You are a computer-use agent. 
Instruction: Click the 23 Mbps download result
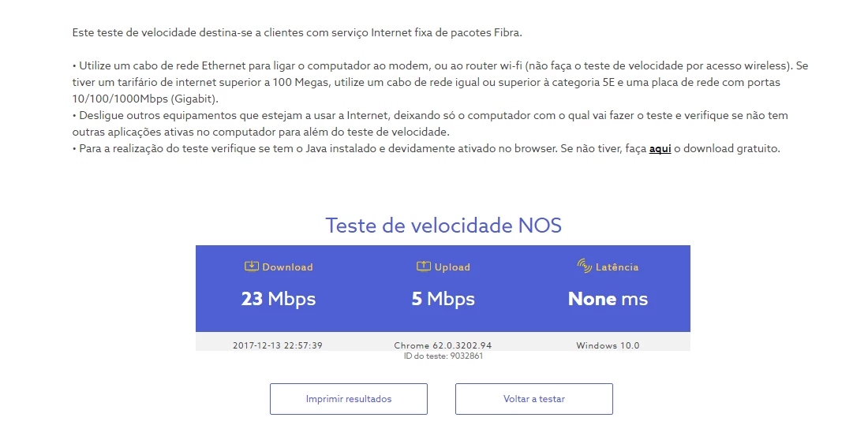[278, 299]
